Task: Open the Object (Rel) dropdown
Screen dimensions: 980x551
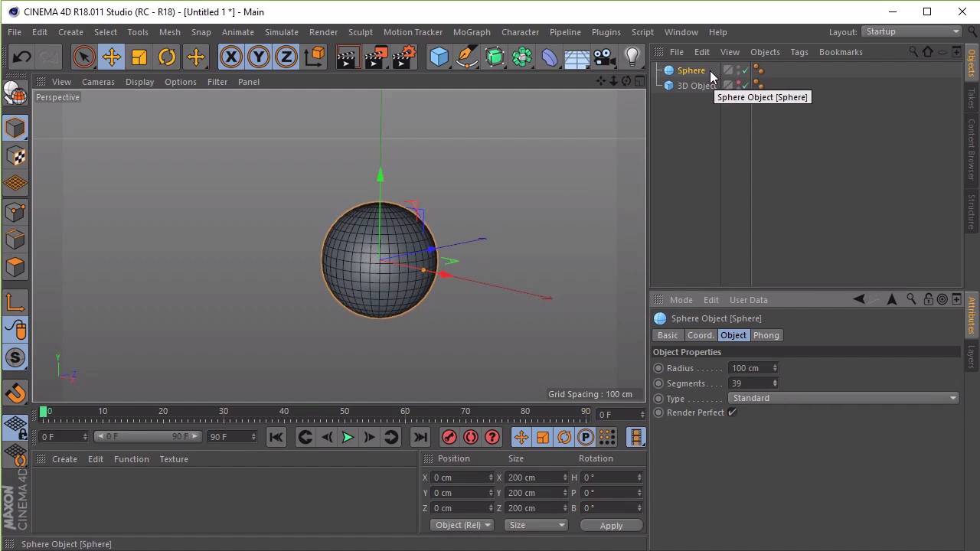Action: coord(462,525)
